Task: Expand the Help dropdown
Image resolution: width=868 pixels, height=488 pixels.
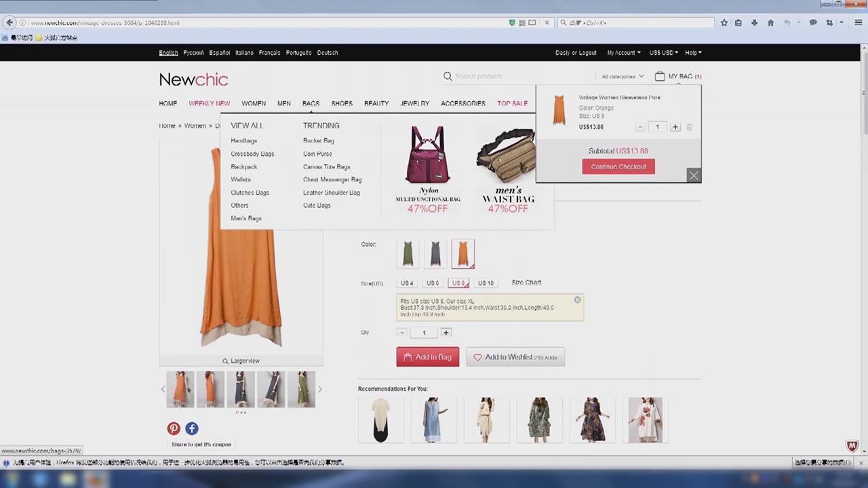Action: click(x=693, y=53)
